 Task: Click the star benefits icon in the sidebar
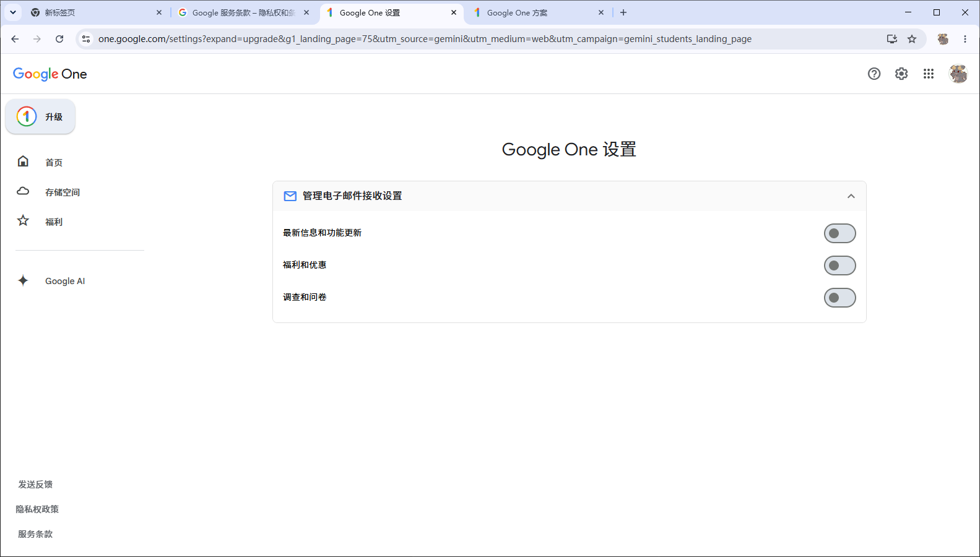[23, 221]
